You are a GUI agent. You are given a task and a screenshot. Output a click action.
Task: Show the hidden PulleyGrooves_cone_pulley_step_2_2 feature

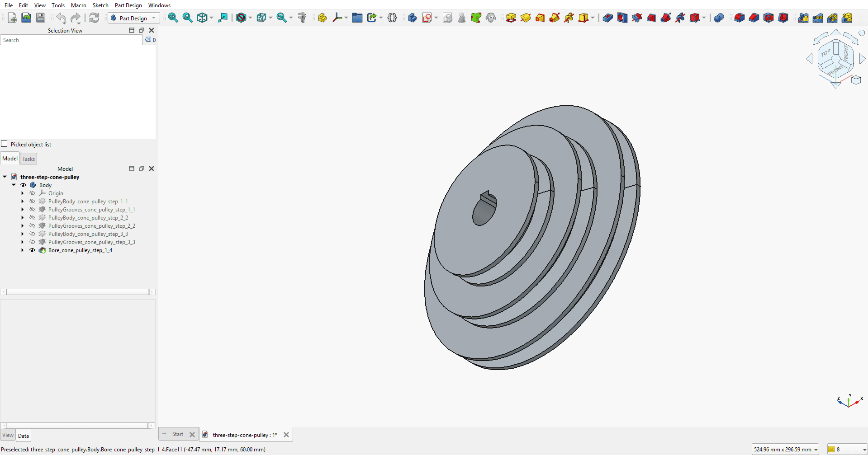(32, 225)
